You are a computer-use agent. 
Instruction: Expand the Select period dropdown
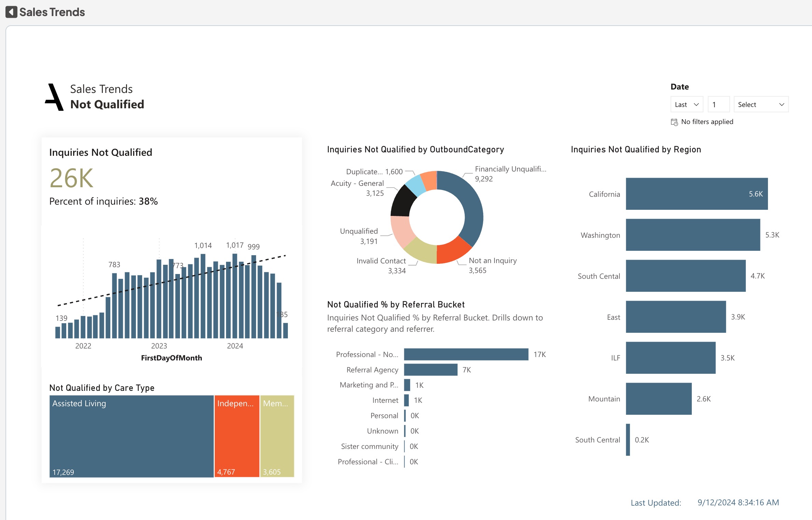(761, 105)
